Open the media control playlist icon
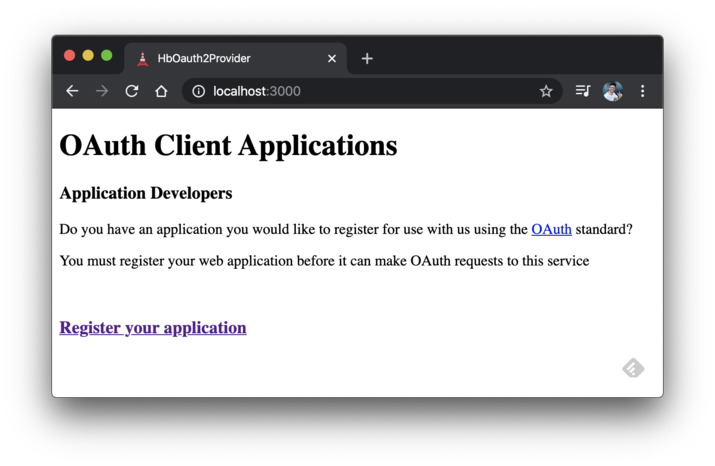The height and width of the screenshot is (466, 715). [x=583, y=91]
